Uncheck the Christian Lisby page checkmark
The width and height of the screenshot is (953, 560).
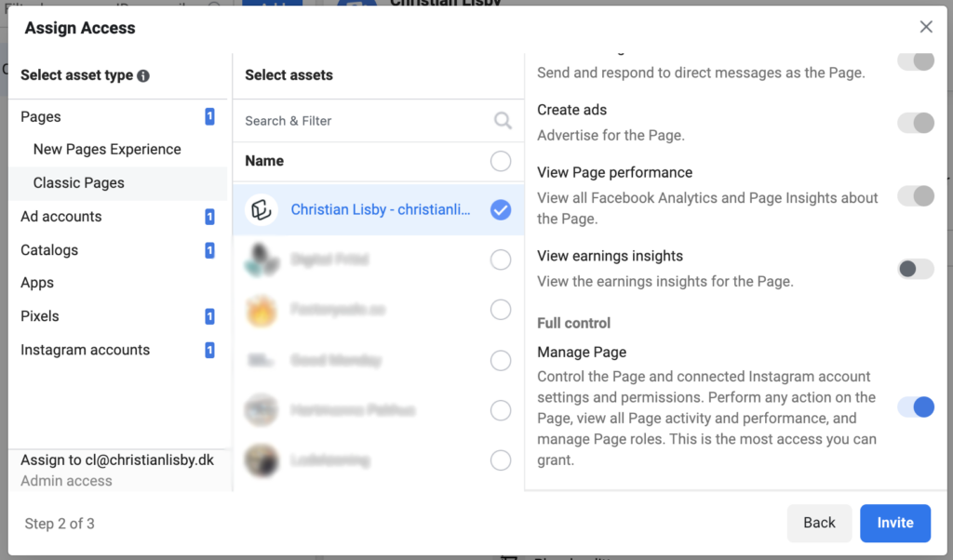click(x=500, y=209)
